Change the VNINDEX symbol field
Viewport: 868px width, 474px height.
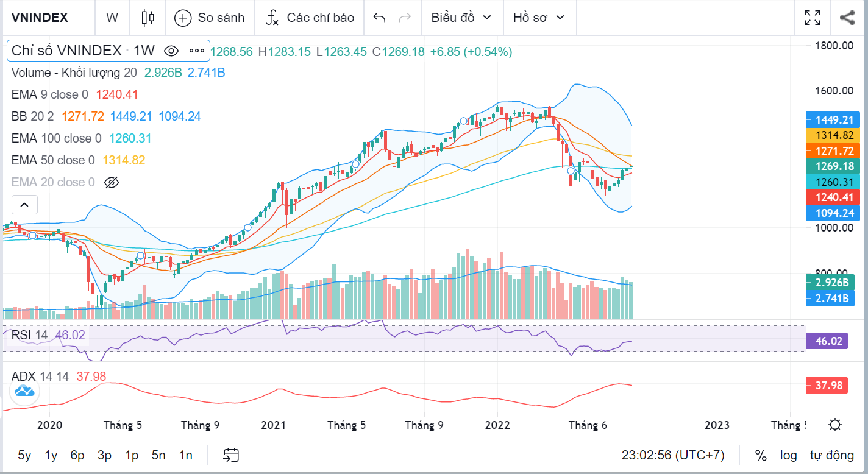click(40, 17)
